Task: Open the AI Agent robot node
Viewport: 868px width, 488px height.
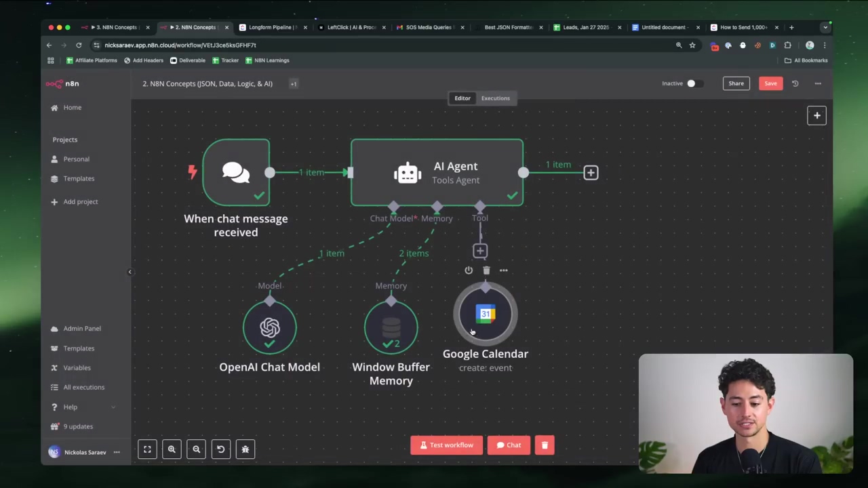Action: 437,172
